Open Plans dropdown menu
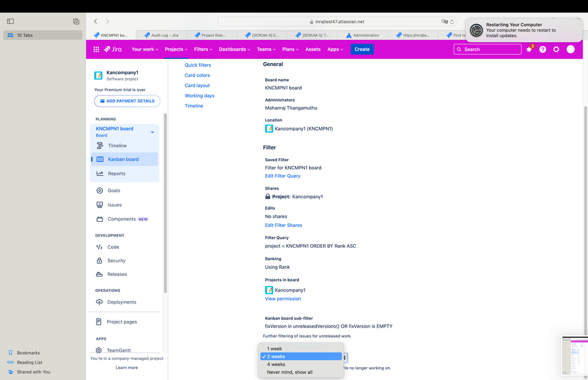The image size is (588, 380). (290, 49)
